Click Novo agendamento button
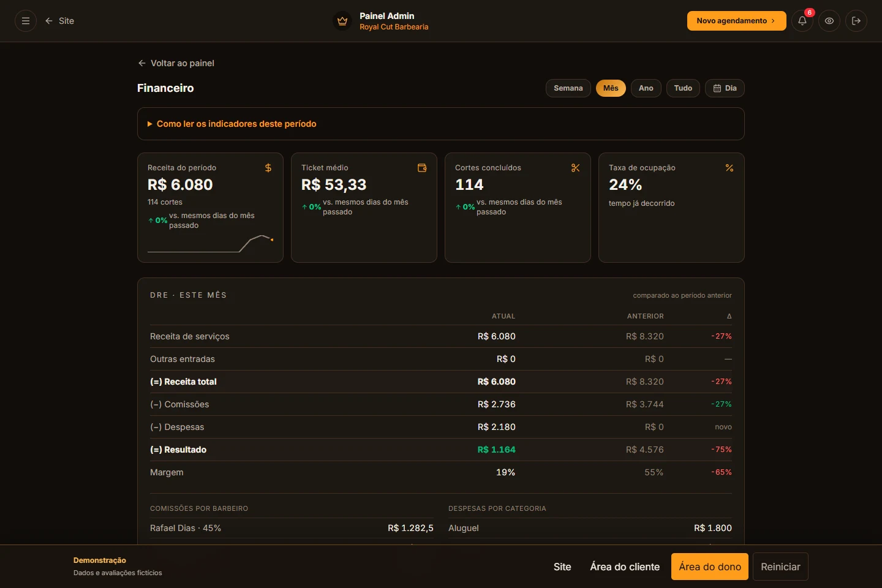Screen dimensions: 882x588 click(736, 21)
